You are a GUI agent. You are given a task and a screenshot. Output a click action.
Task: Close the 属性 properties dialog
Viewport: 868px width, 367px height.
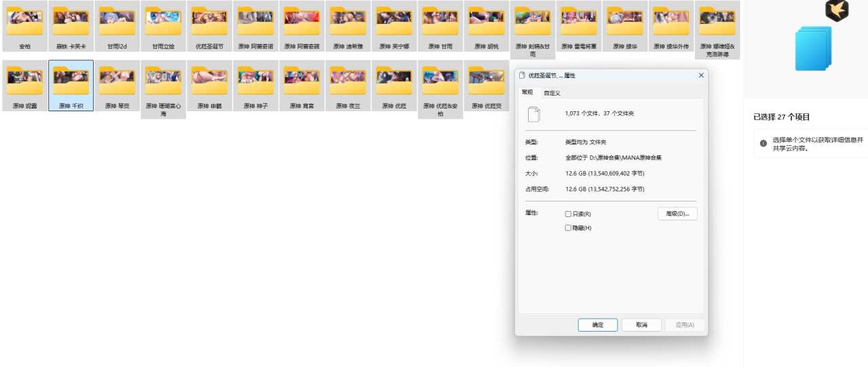(701, 75)
